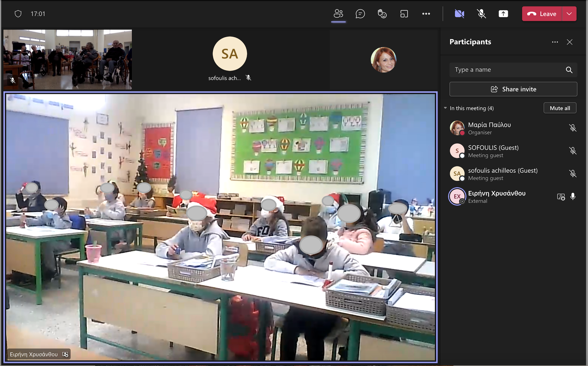Click the large SA avatar tile
The height and width of the screenshot is (366, 588).
[230, 54]
